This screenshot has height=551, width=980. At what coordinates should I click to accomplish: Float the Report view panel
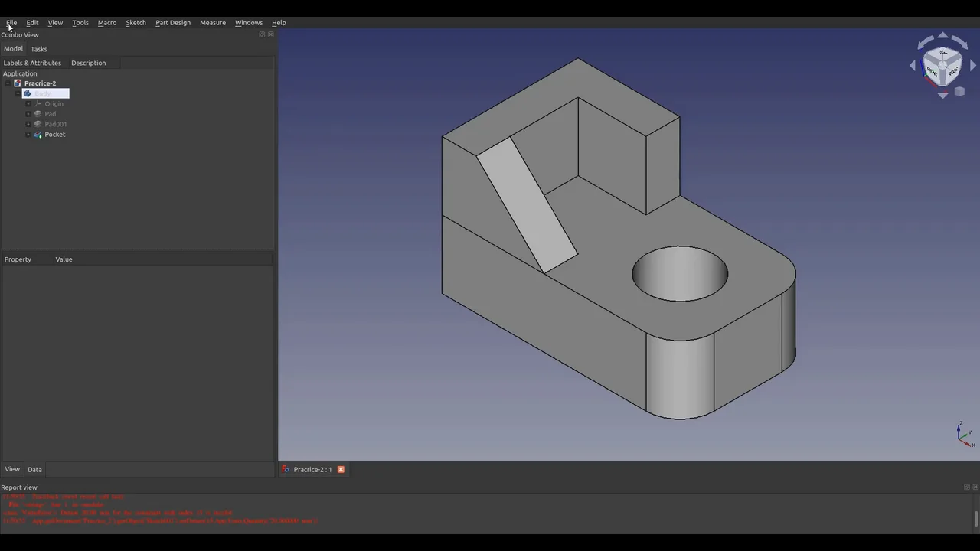[x=966, y=487]
